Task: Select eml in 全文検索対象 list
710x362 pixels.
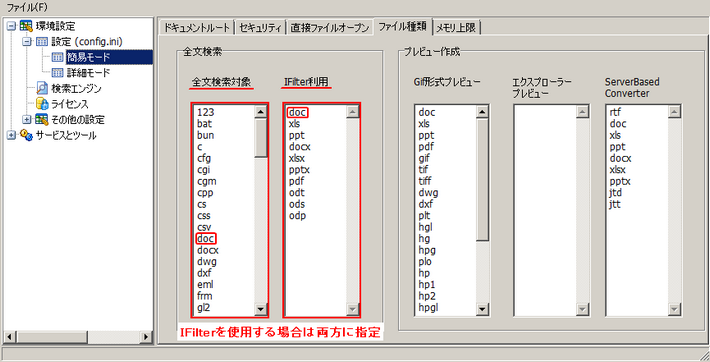Action: pyautogui.click(x=205, y=285)
